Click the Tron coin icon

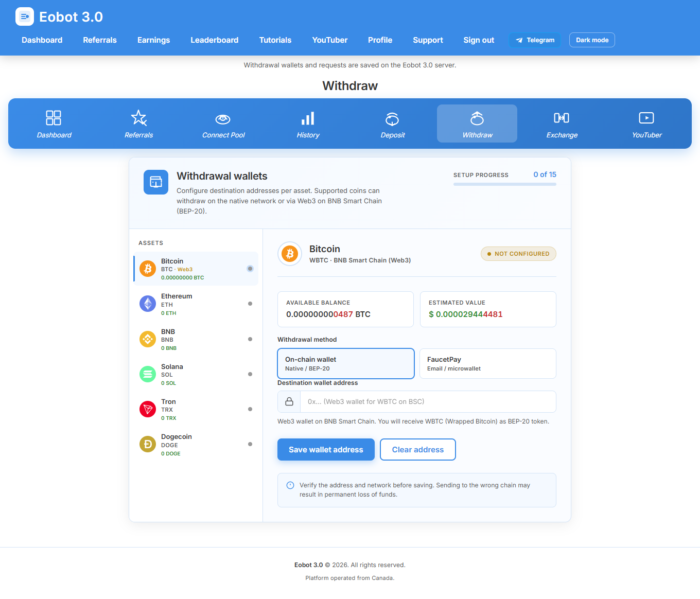point(148,409)
